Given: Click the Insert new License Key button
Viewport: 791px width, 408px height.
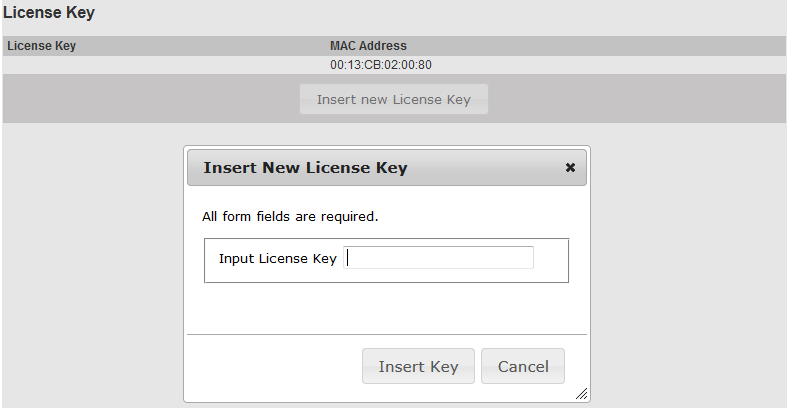Looking at the screenshot, I should click(393, 99).
